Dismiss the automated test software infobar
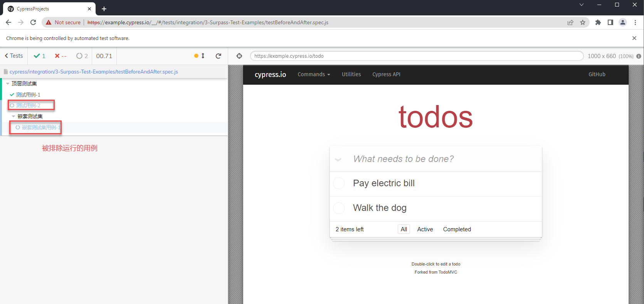This screenshot has height=304, width=644. [634, 38]
